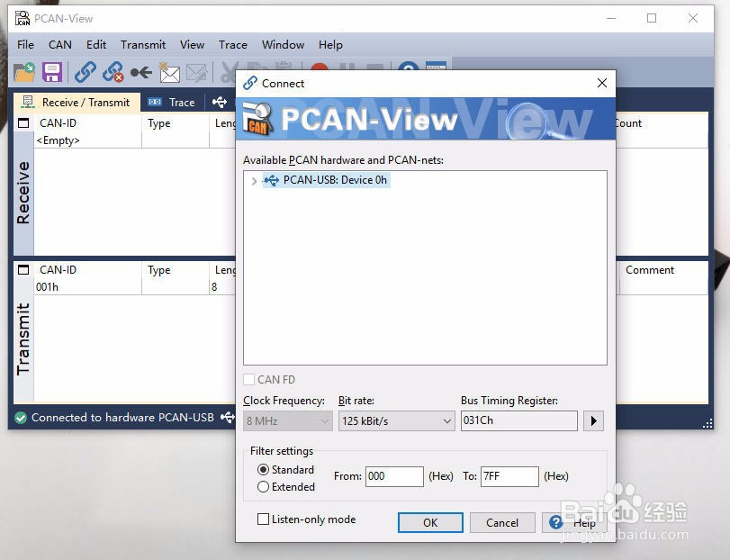This screenshot has height=560, width=730.
Task: Click the Reset arrow-to-dot toolbar icon
Action: (141, 72)
